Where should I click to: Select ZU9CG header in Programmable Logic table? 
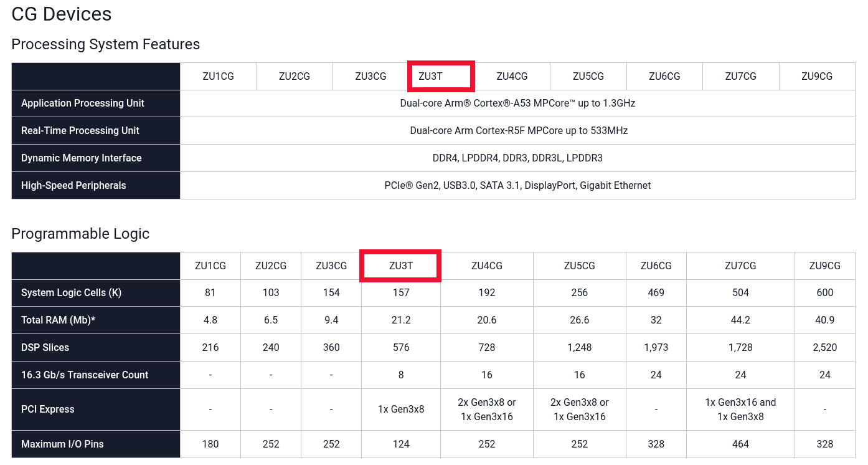tap(825, 266)
